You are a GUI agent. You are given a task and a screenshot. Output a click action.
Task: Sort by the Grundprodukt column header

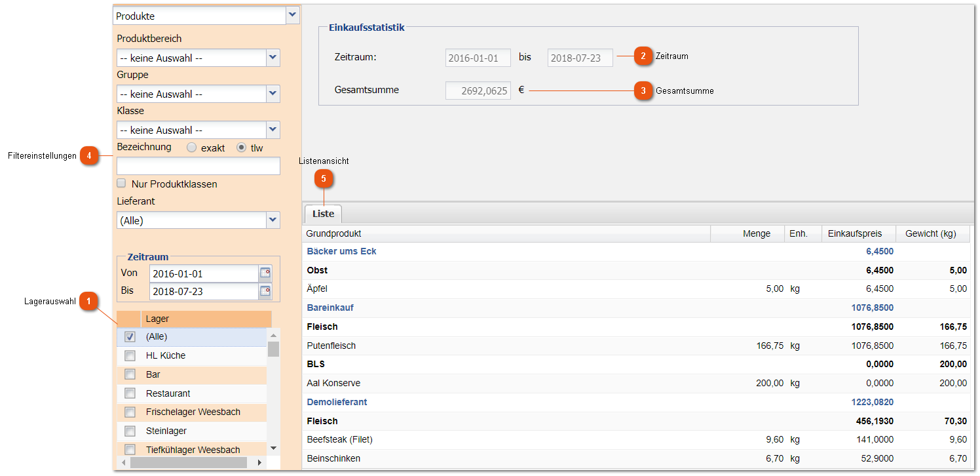[506, 233]
